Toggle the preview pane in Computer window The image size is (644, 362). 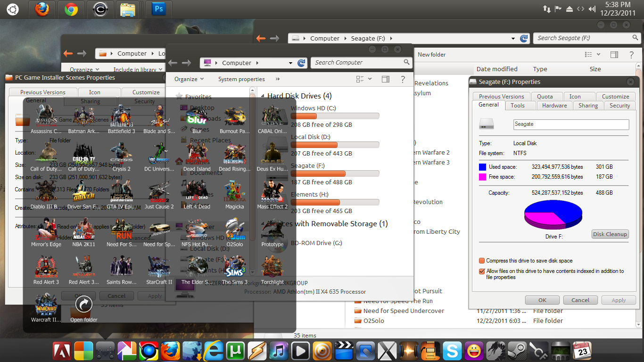[386, 79]
